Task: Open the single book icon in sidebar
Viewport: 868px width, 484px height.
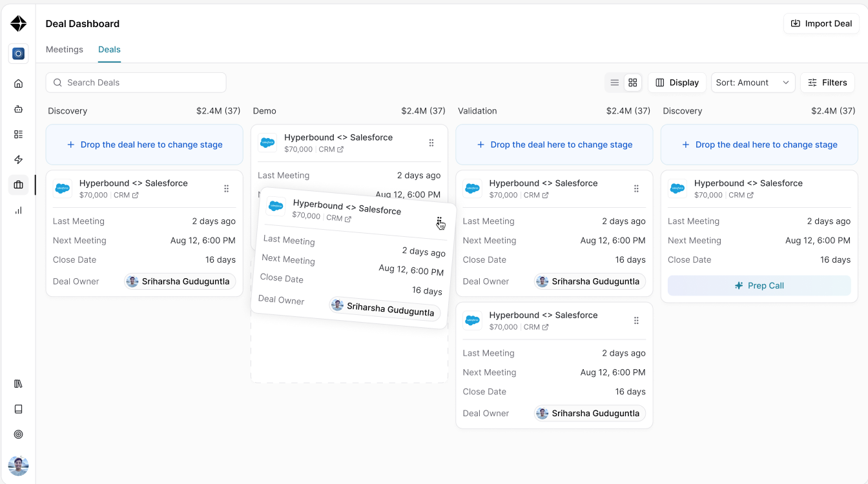Action: coord(18,409)
